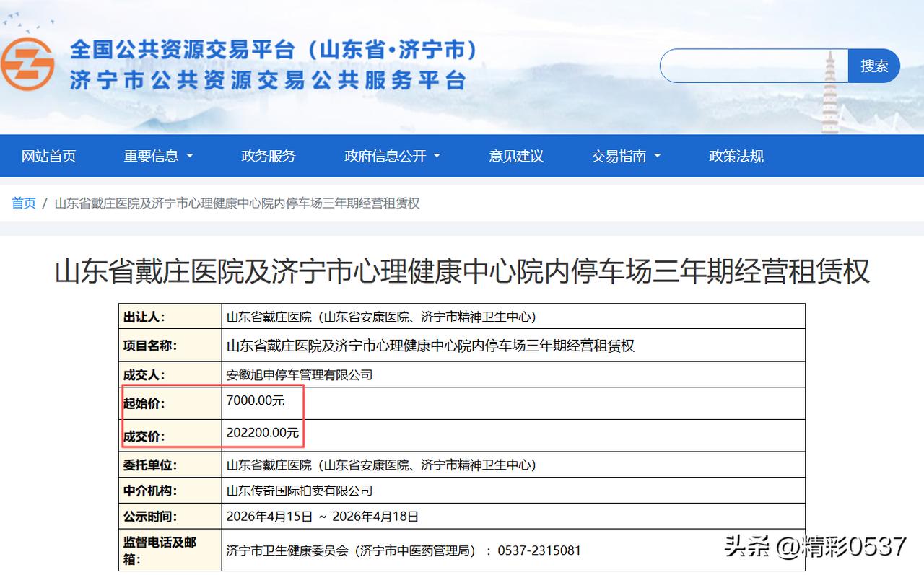Viewport: 924px width, 575px height.
Task: Click the 搜索 button
Action: [873, 65]
